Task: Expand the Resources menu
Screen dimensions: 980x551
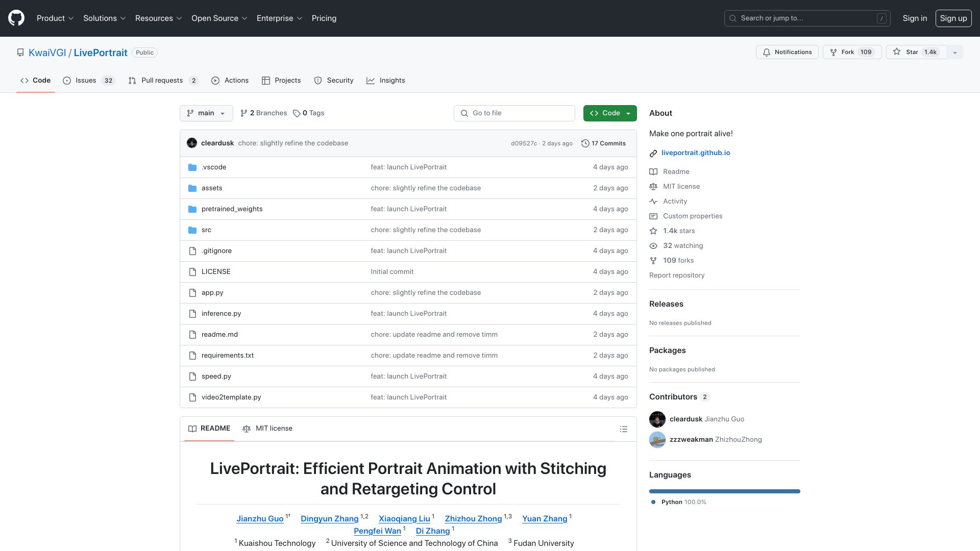Action: (x=159, y=18)
